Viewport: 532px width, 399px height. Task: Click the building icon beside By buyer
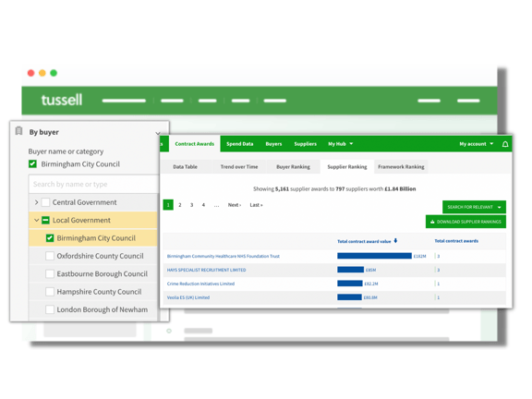19,131
